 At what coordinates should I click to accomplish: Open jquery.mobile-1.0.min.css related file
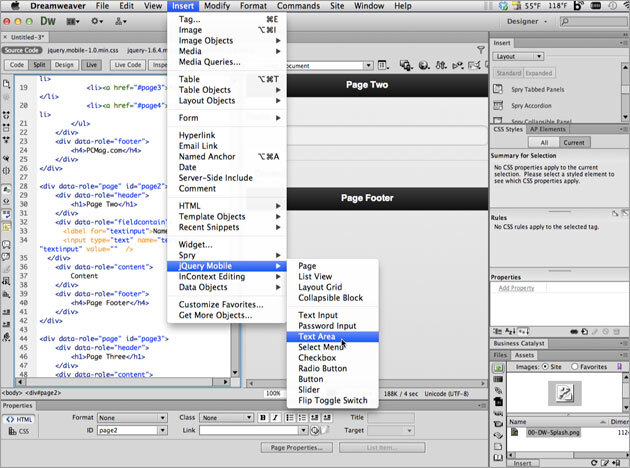coord(83,50)
